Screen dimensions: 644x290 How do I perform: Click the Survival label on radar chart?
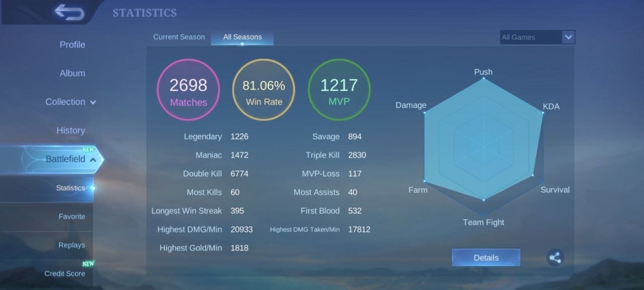pos(555,190)
